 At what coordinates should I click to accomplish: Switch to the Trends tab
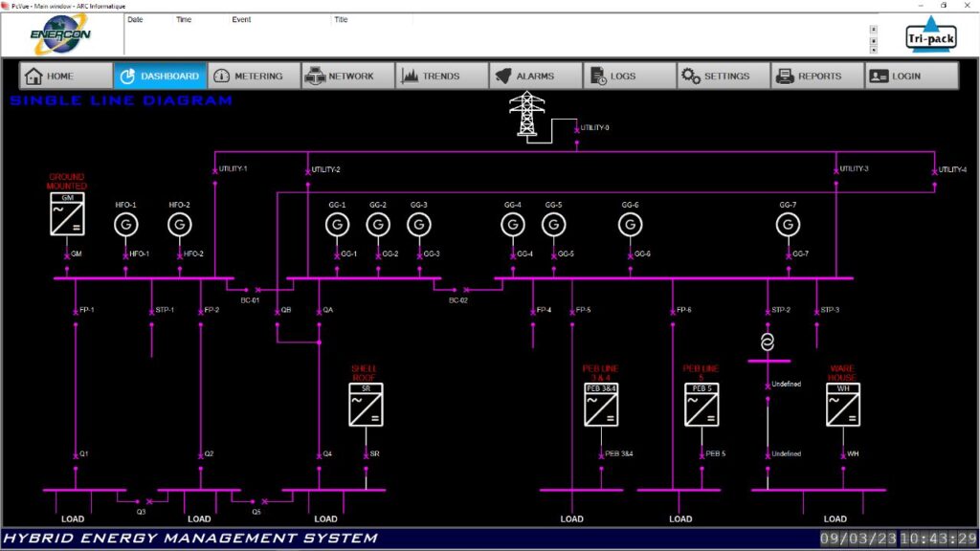[441, 75]
